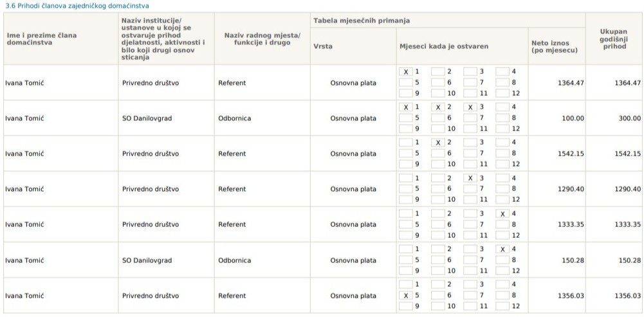Image resolution: width=644 pixels, height=317 pixels.
Task: Uncheck month 1 in the 1364.47 row
Action: (x=405, y=72)
